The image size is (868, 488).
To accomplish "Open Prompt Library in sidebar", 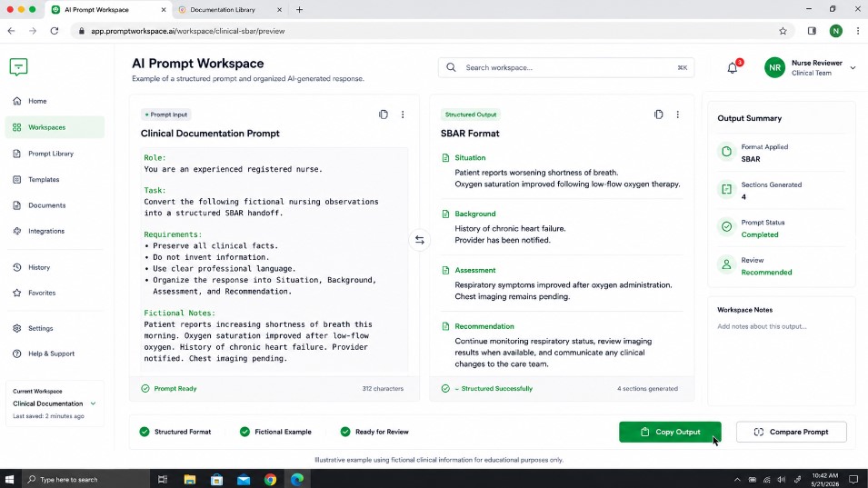I will click(55, 154).
